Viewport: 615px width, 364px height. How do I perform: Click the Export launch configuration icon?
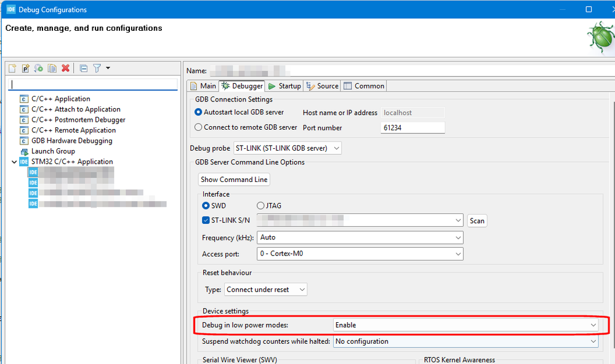click(38, 68)
